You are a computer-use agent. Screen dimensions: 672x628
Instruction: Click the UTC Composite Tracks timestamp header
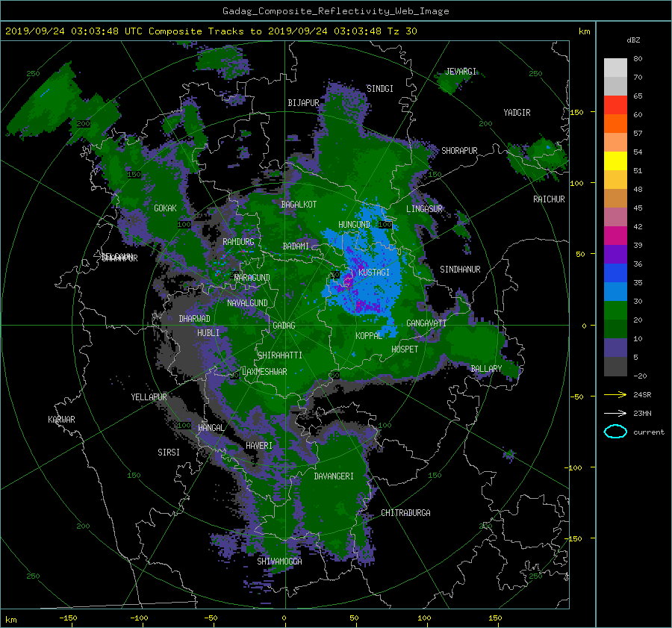[x=211, y=31]
